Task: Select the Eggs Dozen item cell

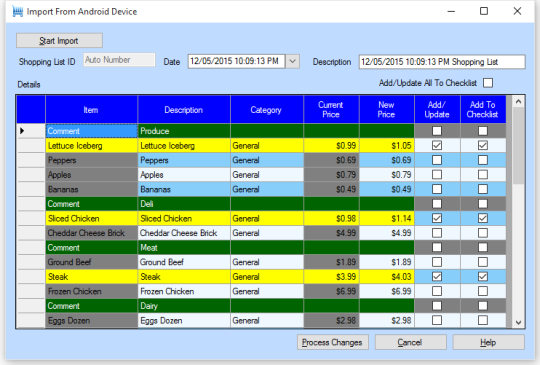Action: (x=91, y=320)
